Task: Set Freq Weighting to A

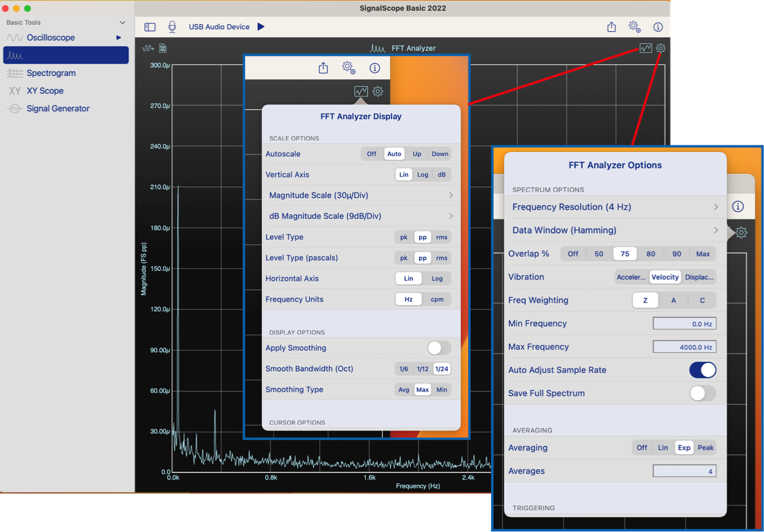Action: (x=674, y=300)
